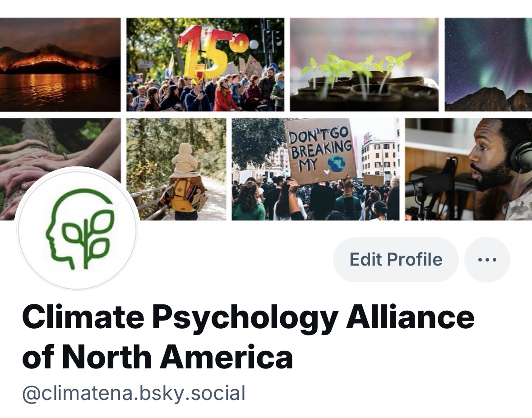Click the Don't Go Breaking My protest sign
532x418 pixels.
(319, 150)
